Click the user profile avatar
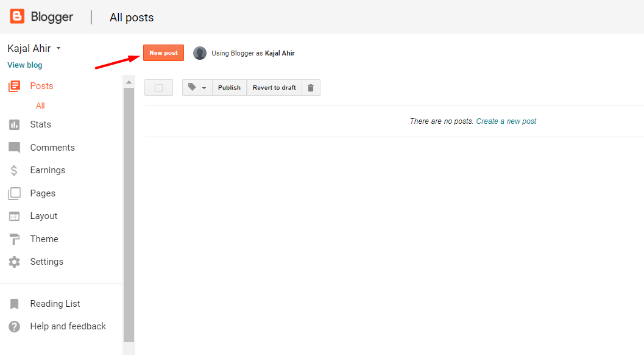The image size is (644, 355). [x=200, y=53]
